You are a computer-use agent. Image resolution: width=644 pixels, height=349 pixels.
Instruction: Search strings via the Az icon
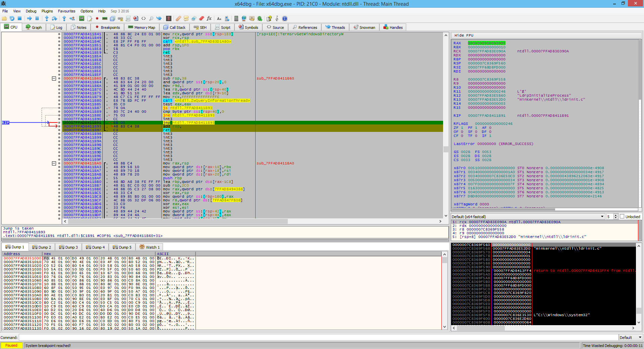219,18
